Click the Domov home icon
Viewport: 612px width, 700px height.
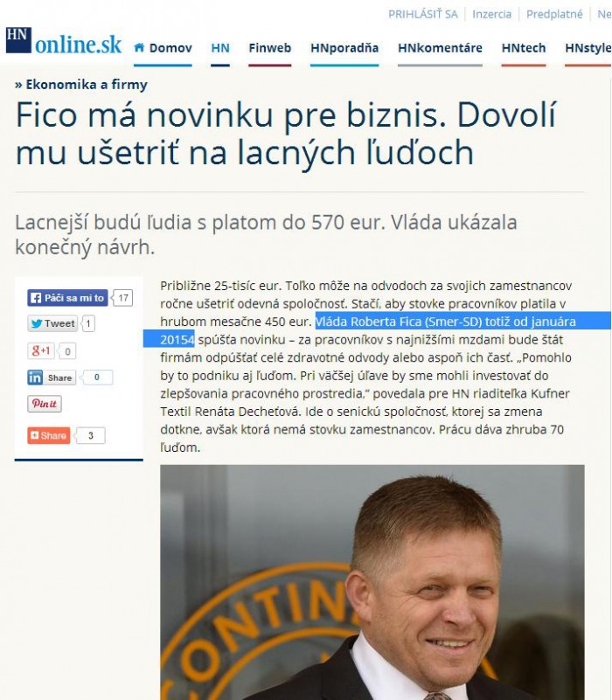click(139, 47)
